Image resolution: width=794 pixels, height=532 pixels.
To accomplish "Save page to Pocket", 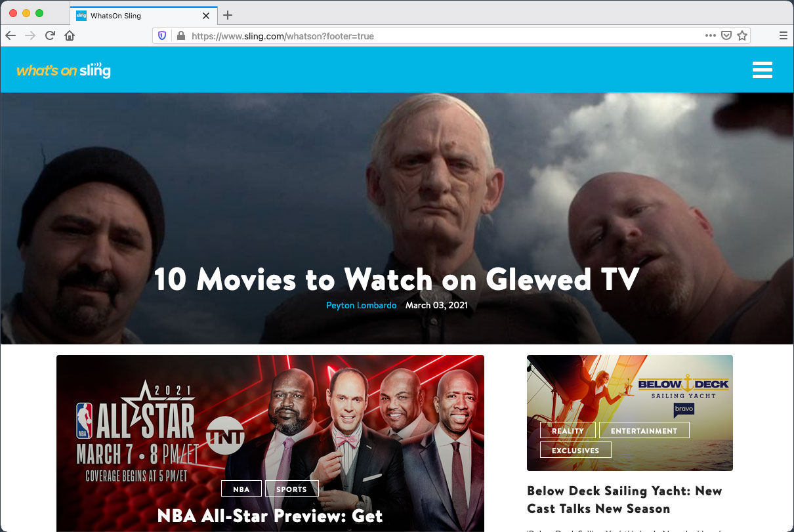I will coord(726,36).
